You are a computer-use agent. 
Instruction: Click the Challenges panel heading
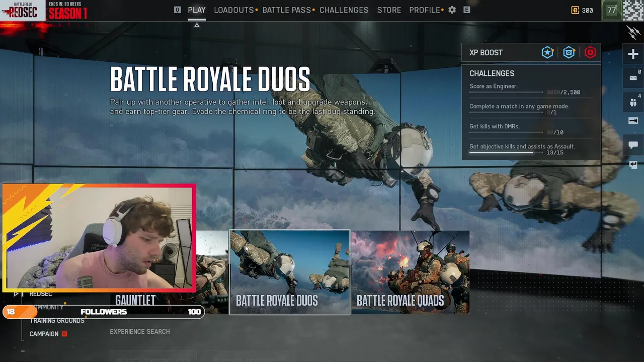coord(492,73)
